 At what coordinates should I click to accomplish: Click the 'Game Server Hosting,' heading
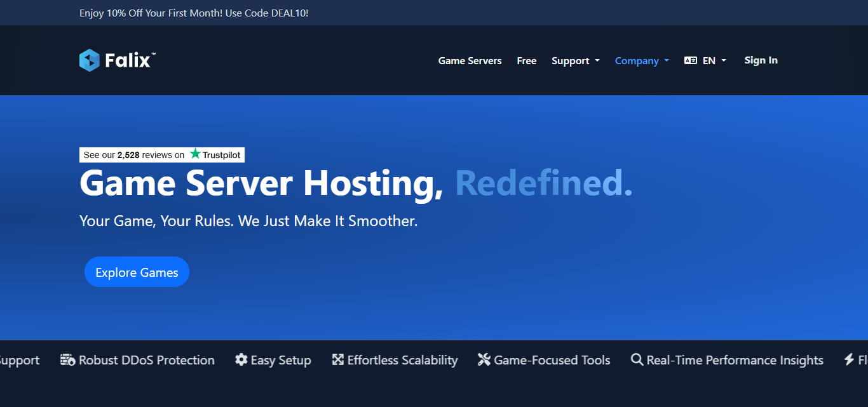coord(261,183)
